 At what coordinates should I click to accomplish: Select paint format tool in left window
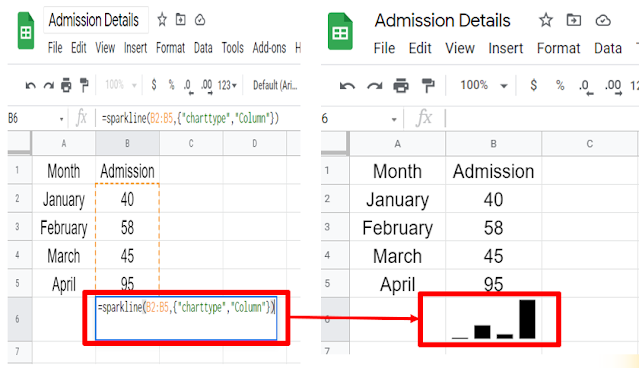pyautogui.click(x=84, y=85)
